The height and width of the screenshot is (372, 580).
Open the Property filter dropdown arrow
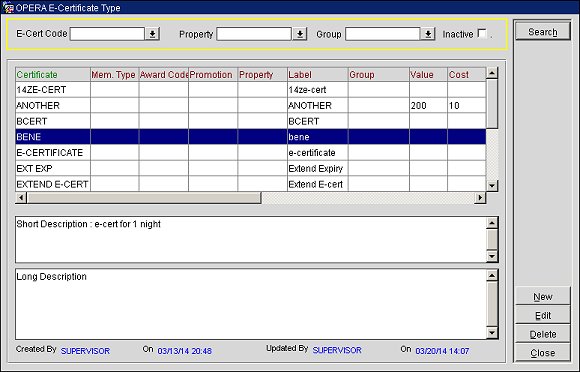point(300,34)
